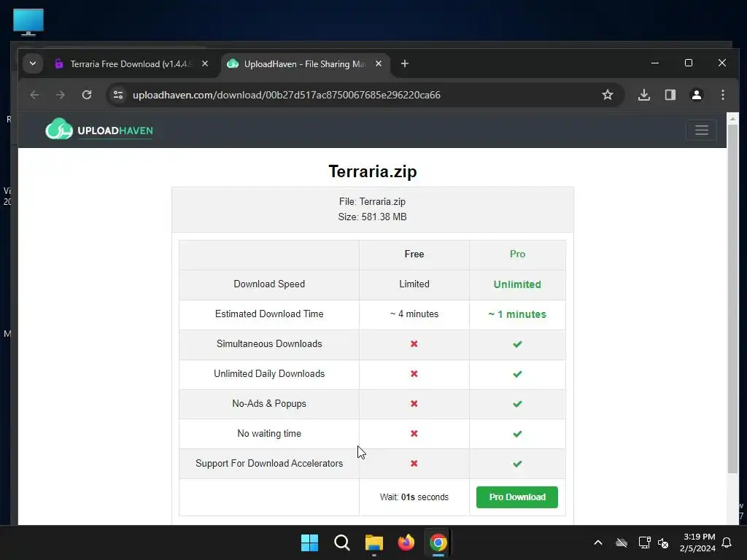Click the page vertical scrollbar

(x=732, y=297)
